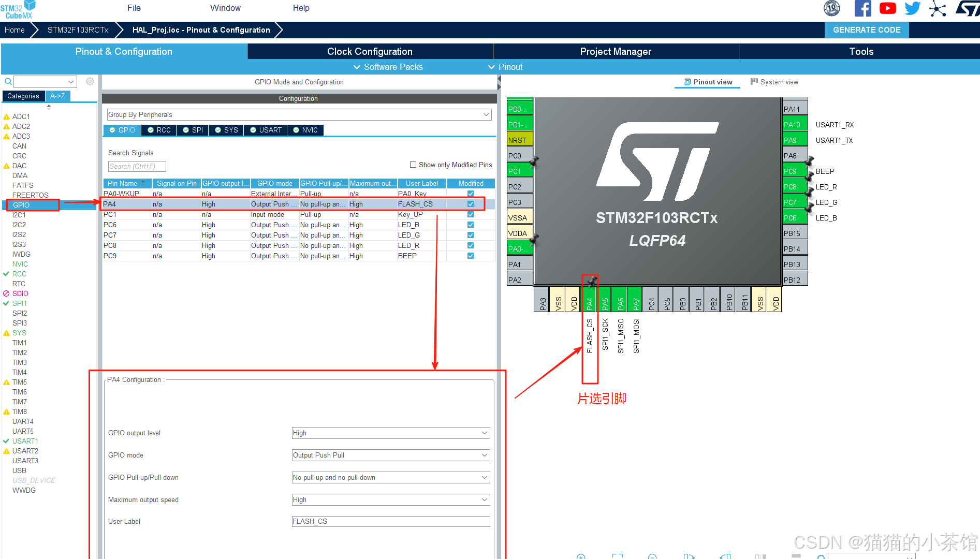
Task: Click the PA8 pin on the chip
Action: tap(795, 155)
